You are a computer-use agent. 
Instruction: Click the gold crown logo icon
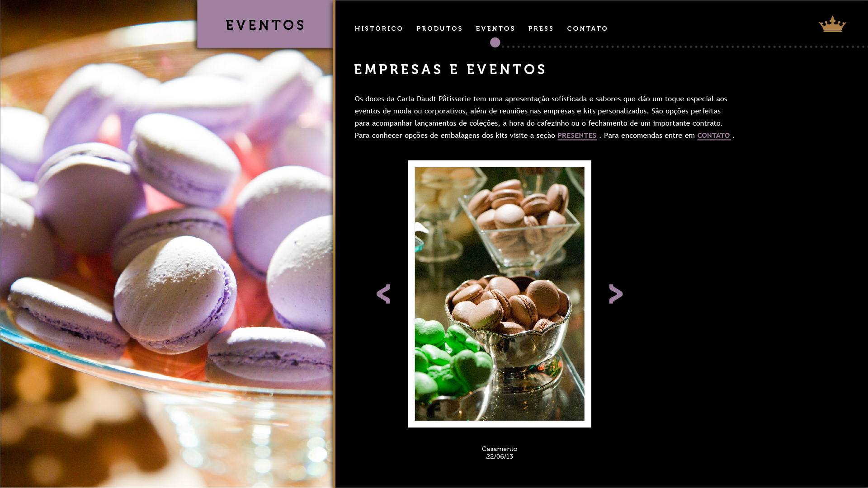(x=832, y=24)
